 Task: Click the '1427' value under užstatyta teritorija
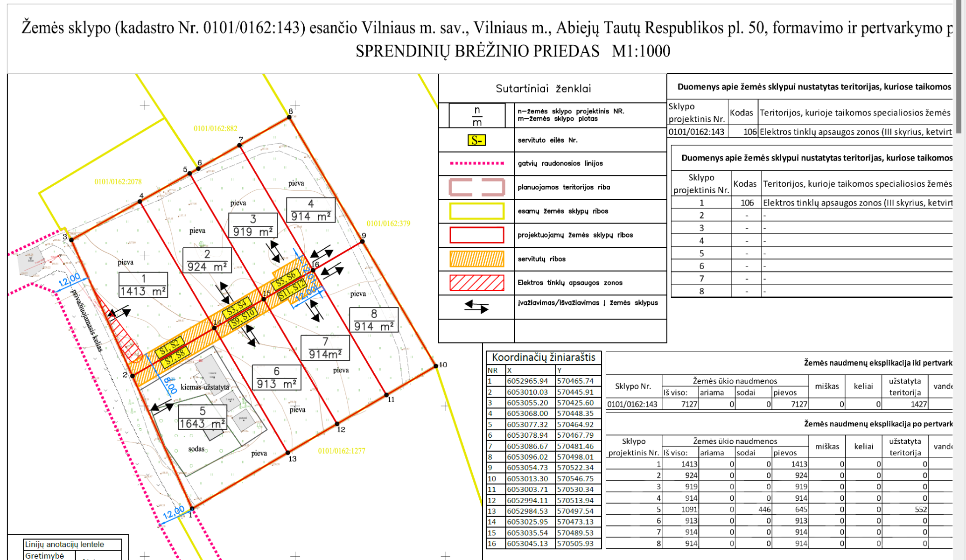(918, 404)
